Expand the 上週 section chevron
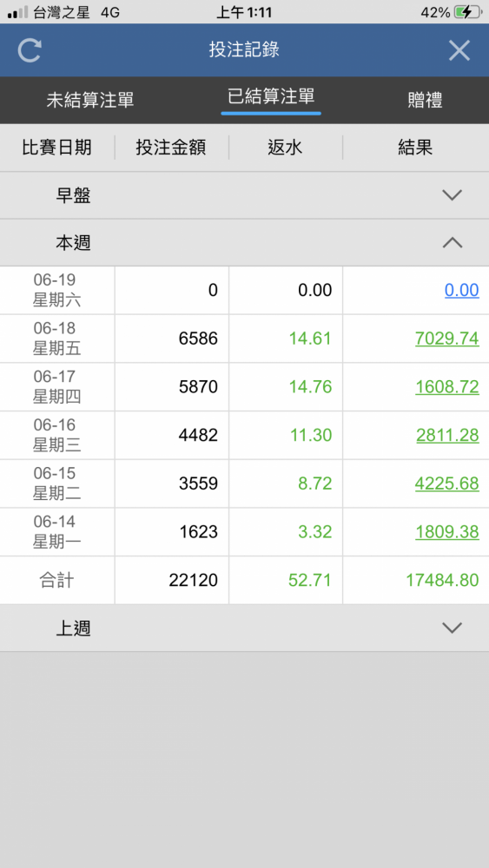Image resolution: width=489 pixels, height=868 pixels. click(x=453, y=628)
